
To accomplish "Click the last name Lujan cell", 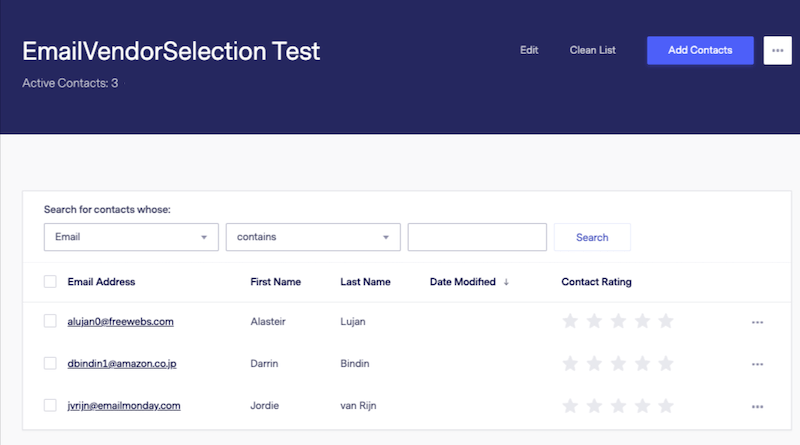I will (x=353, y=322).
